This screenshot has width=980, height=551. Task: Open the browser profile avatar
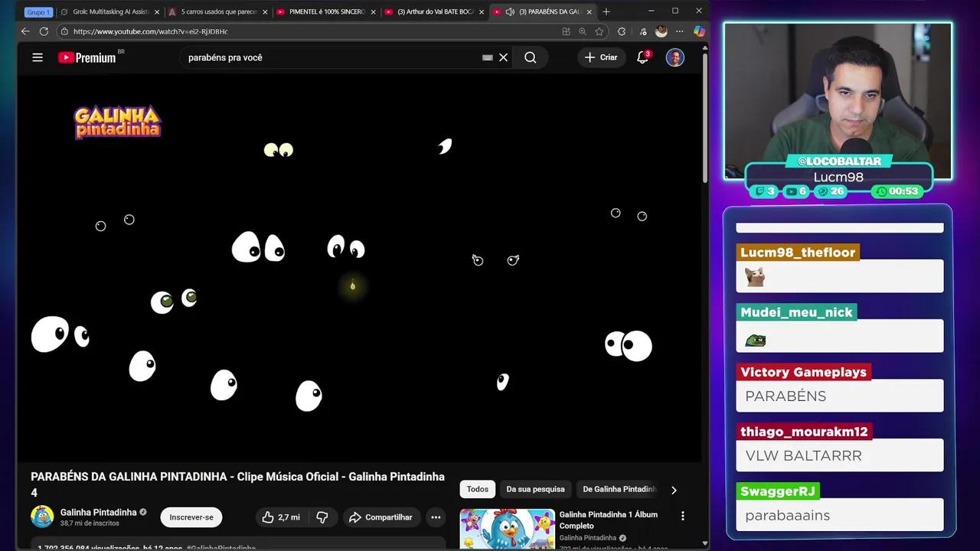tap(661, 31)
